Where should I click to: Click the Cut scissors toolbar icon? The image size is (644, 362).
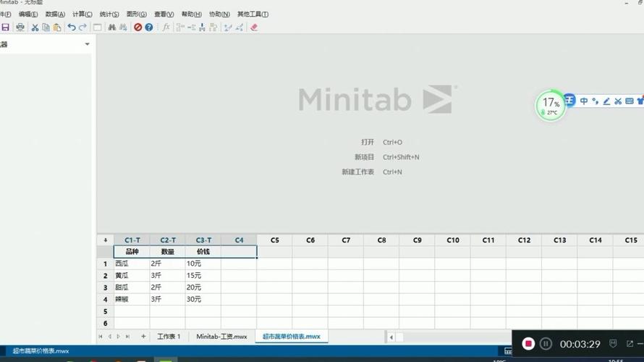point(35,27)
